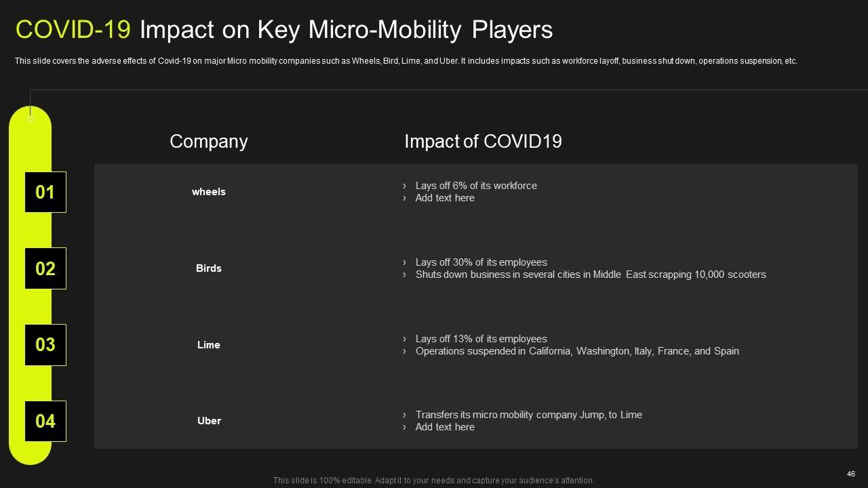
Task: Select the "Company" column header
Action: [x=208, y=141]
